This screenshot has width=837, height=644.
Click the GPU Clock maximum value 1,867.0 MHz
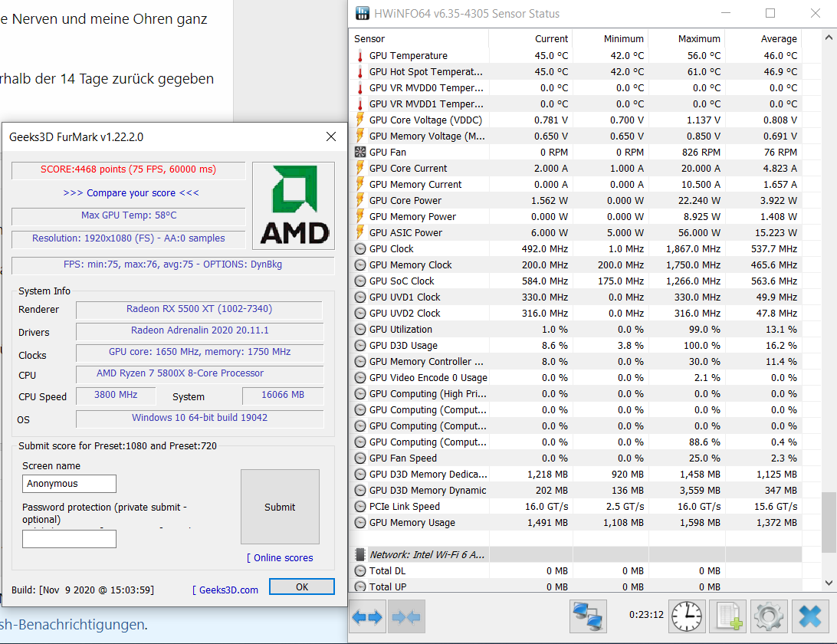(693, 249)
